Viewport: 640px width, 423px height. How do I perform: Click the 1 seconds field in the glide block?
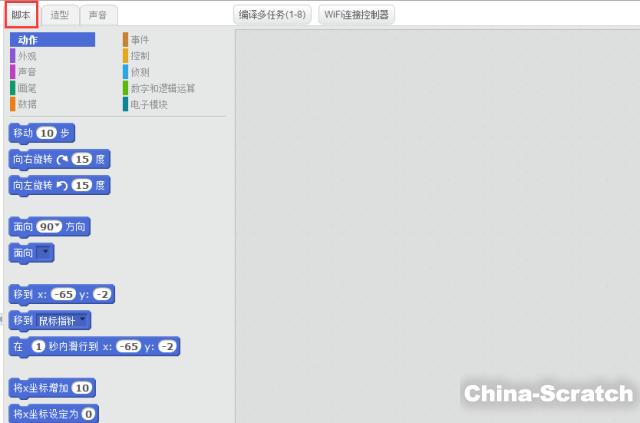(x=39, y=346)
